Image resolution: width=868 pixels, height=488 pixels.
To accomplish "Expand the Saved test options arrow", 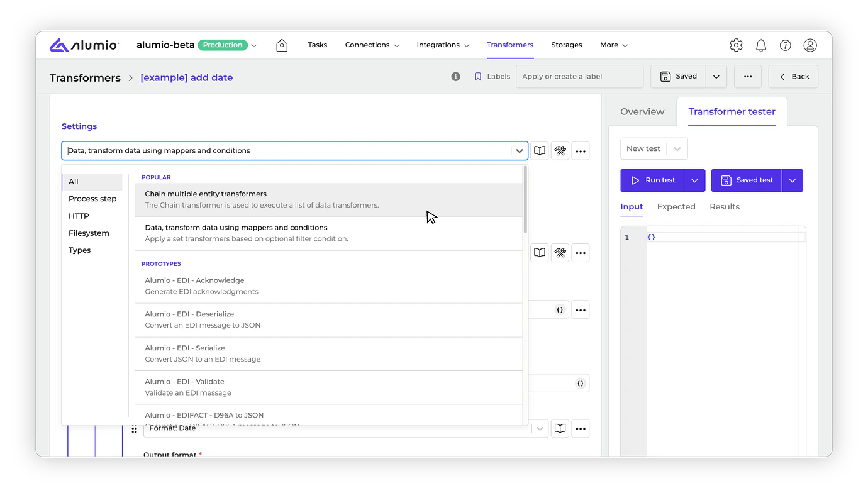I will point(793,180).
